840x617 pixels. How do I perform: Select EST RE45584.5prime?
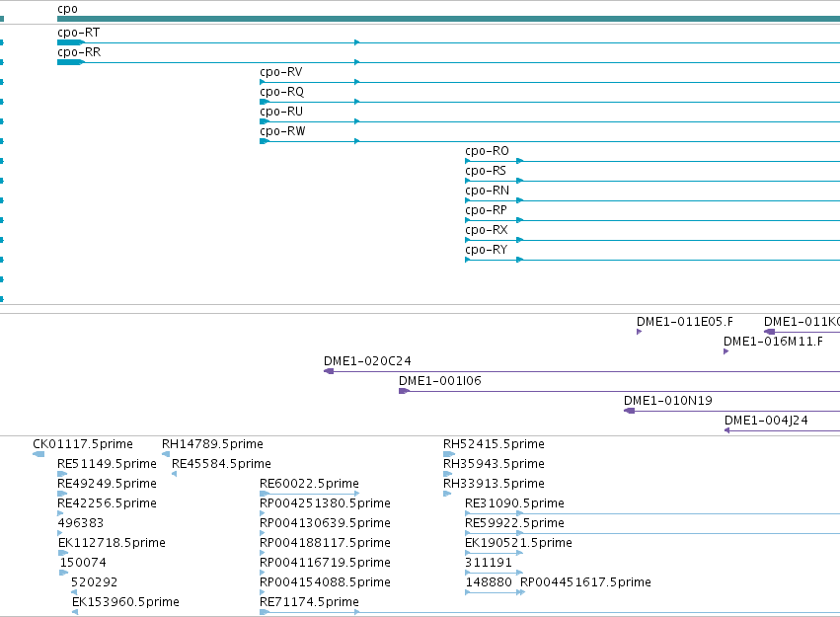pyautogui.click(x=221, y=464)
